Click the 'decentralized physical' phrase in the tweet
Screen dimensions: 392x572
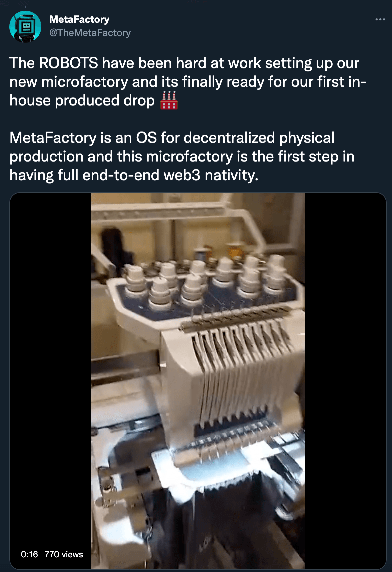click(x=259, y=138)
